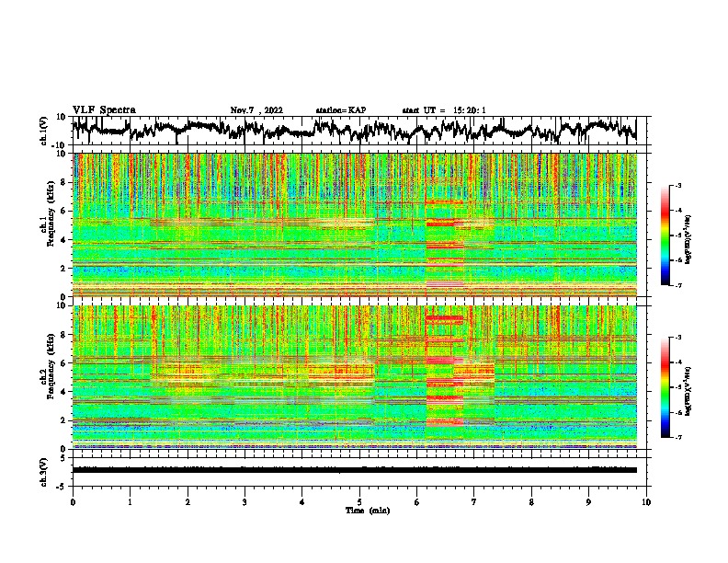Click the "-5" tick on ch.3(V) axis
Viewport: 728px width, 563px height.
pos(62,486)
